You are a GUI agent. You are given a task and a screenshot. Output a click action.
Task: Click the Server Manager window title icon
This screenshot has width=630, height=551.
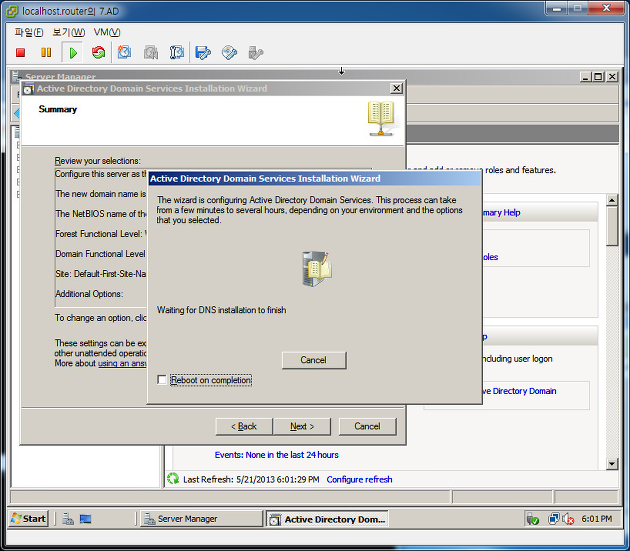coord(16,76)
